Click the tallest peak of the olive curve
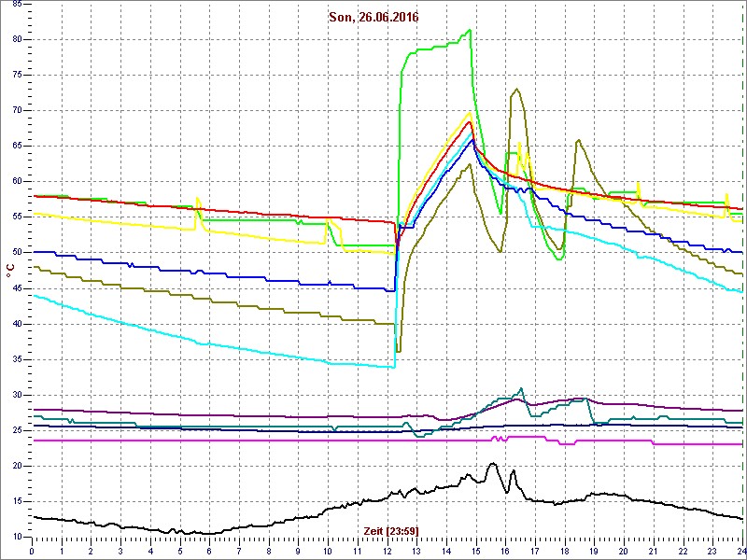 click(516, 89)
